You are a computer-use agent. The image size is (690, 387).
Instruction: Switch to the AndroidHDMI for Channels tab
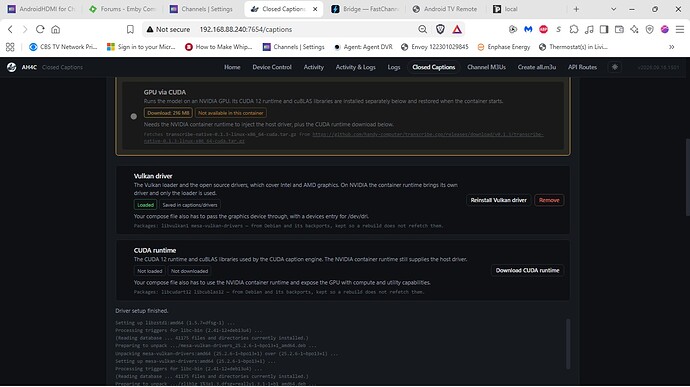click(42, 9)
